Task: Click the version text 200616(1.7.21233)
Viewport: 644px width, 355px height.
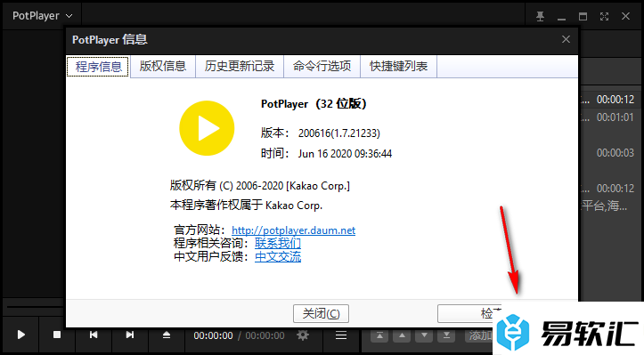Action: [x=339, y=133]
